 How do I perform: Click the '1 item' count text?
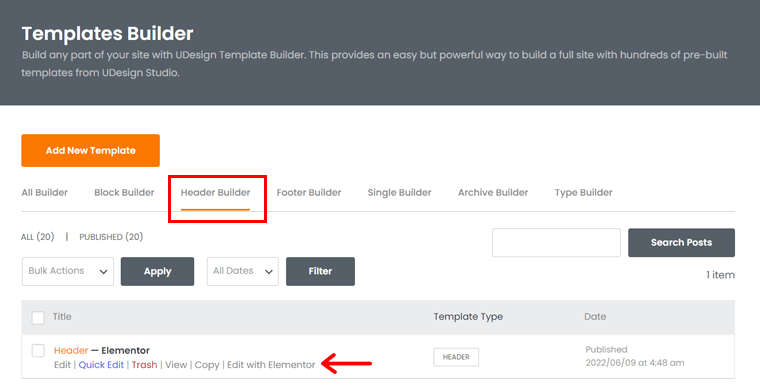(720, 275)
